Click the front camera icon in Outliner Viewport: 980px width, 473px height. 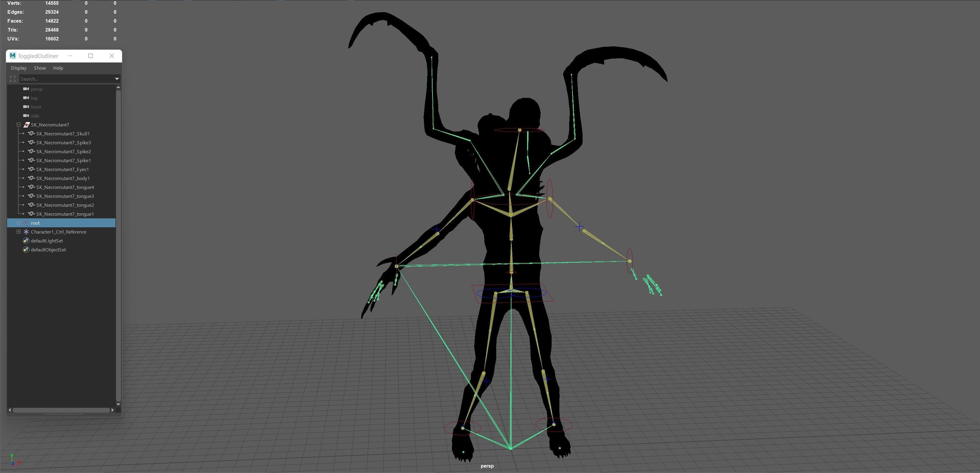tap(26, 107)
